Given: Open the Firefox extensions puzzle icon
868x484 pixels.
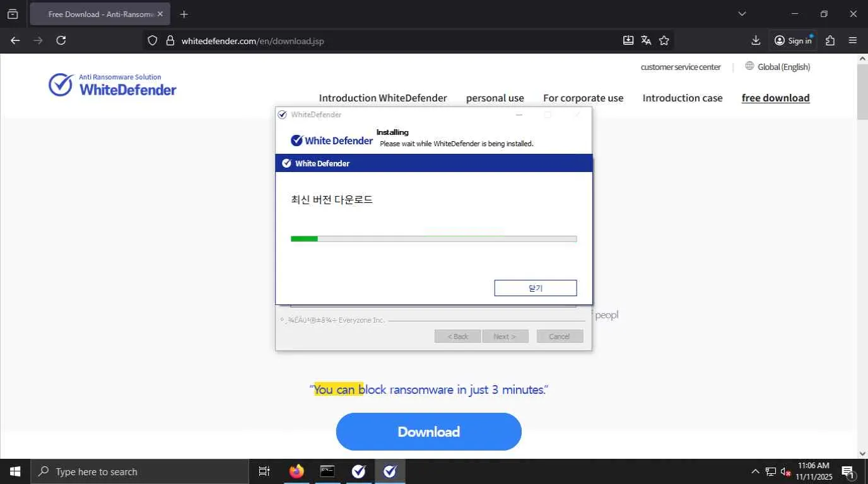Looking at the screenshot, I should tap(830, 40).
